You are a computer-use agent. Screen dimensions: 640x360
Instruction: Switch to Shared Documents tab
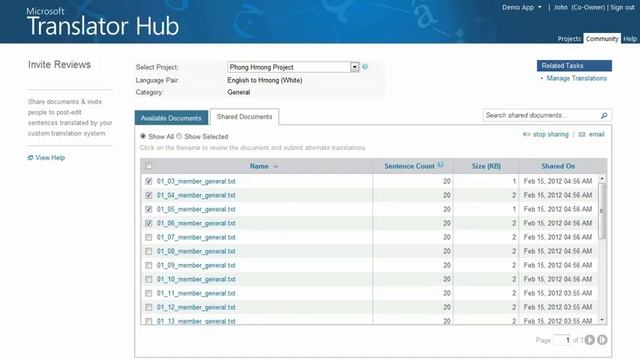pos(244,117)
